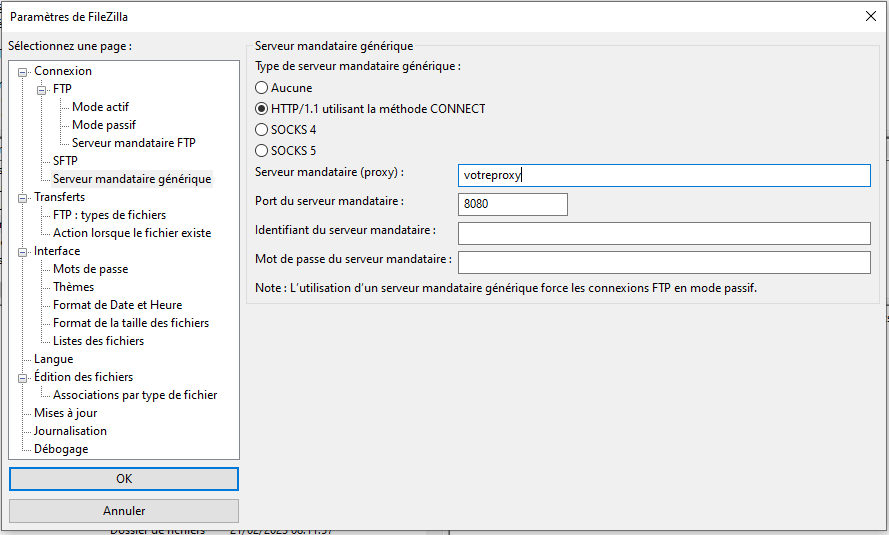Go to the Thèmes page
Image resolution: width=889 pixels, height=535 pixels.
[73, 287]
